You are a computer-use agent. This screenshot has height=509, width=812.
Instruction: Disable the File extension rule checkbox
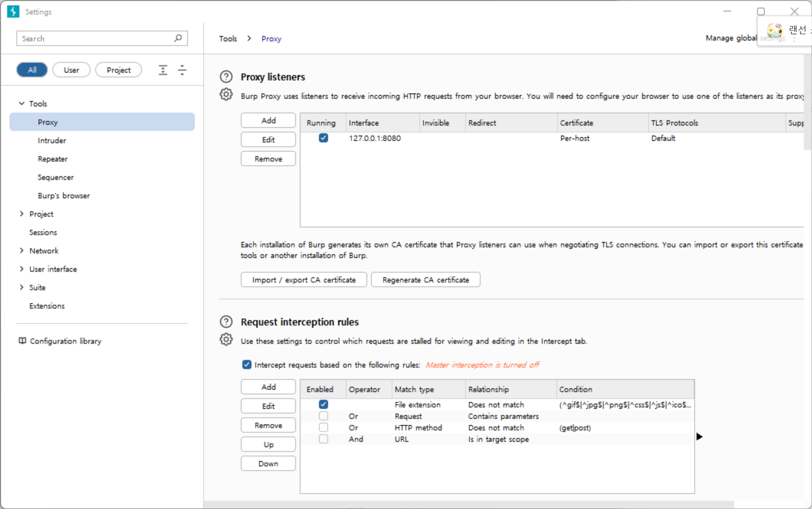323,404
